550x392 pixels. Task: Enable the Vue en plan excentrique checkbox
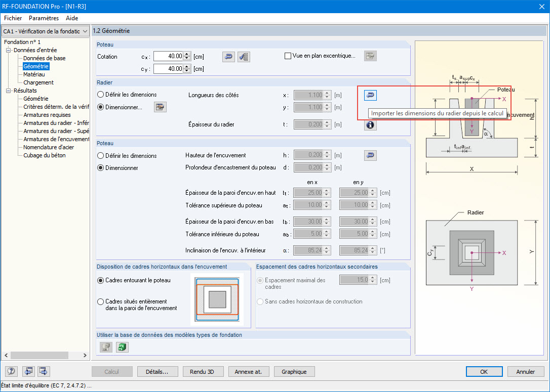287,56
